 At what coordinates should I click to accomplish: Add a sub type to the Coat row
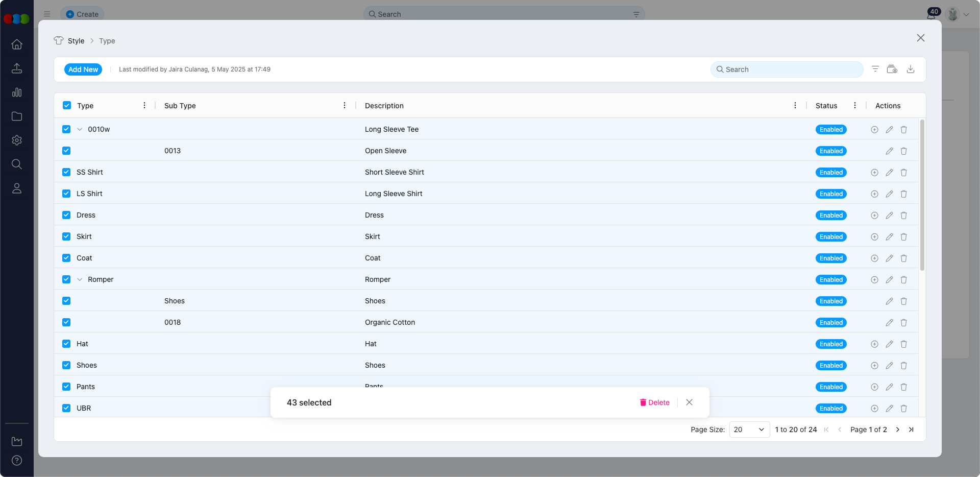(x=874, y=258)
